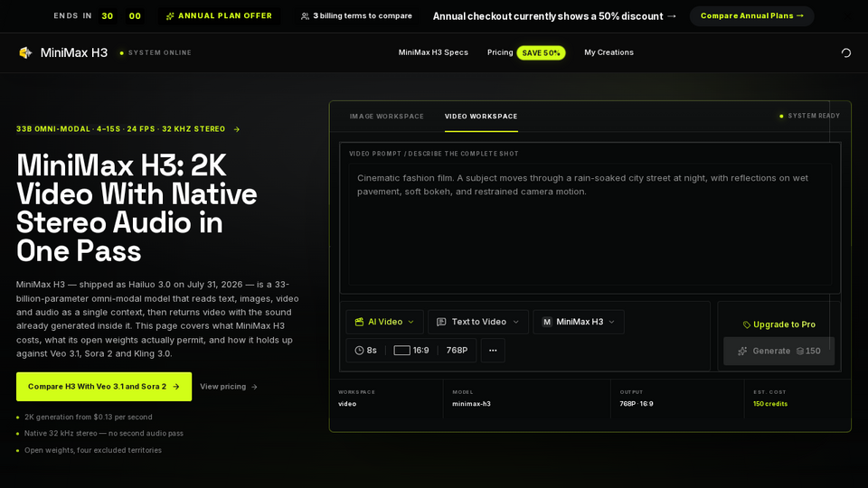
Task: Click inside the video prompt text area
Action: pyautogui.click(x=590, y=224)
